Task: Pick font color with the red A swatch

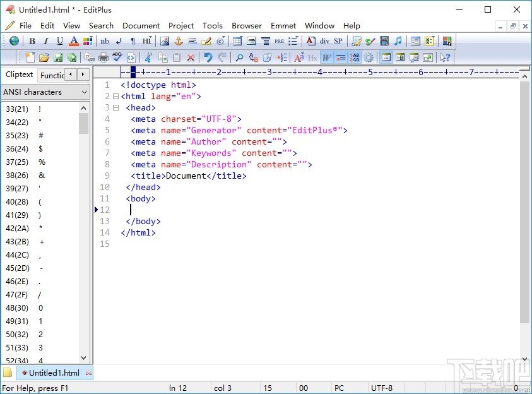Action: [x=74, y=41]
